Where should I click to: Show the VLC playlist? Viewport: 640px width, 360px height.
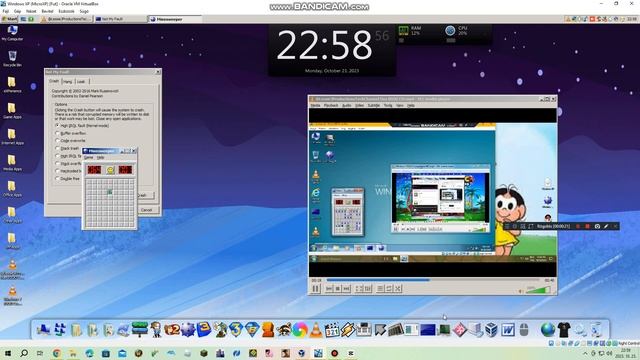(x=380, y=289)
